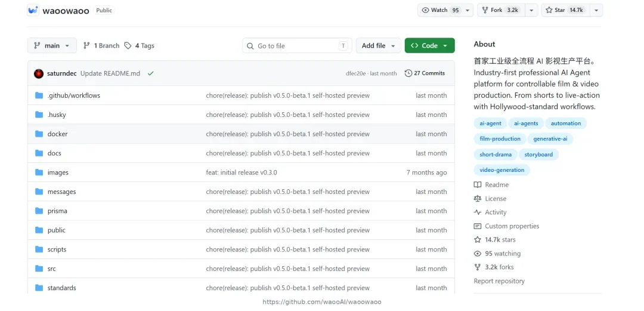Viewport: 644px width, 311px height.
Task: Click the folder icon beside docs
Action: 39,153
